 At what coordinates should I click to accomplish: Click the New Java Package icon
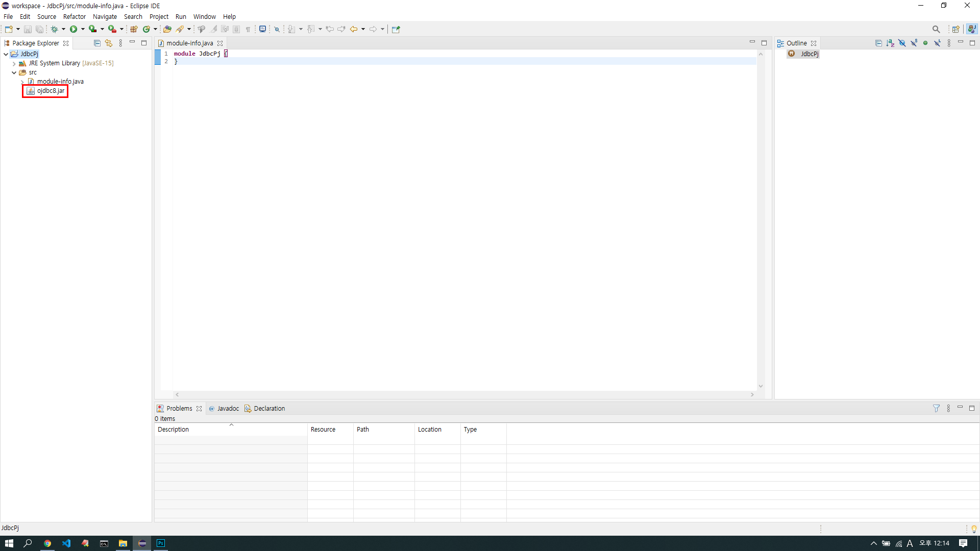pyautogui.click(x=134, y=29)
